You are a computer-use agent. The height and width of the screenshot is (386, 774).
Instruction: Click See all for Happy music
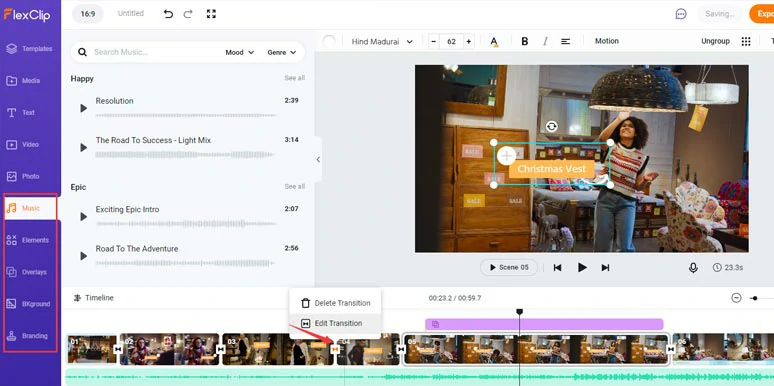tap(295, 78)
